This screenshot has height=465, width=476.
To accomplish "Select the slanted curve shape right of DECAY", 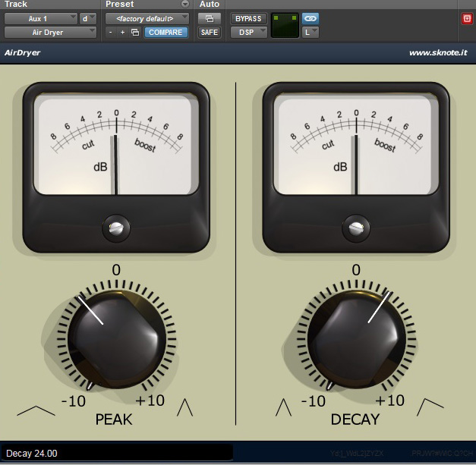I will [x=430, y=407].
